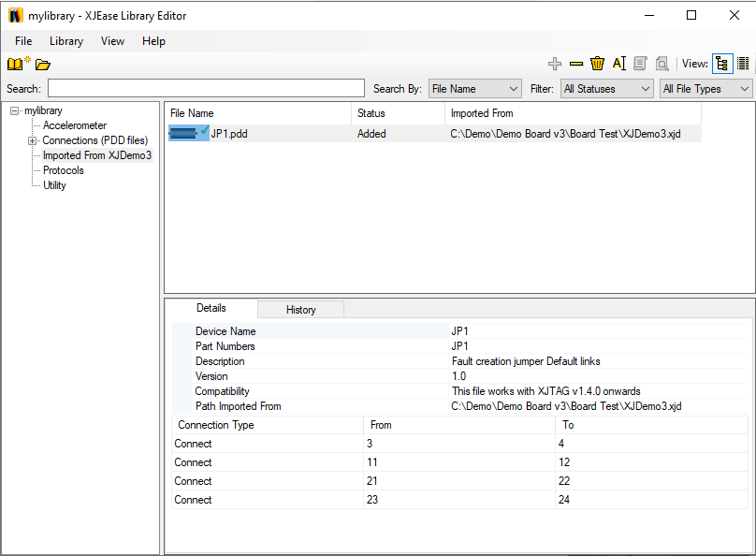This screenshot has height=556, width=756.
Task: Click the New Library book icon
Action: [x=16, y=65]
